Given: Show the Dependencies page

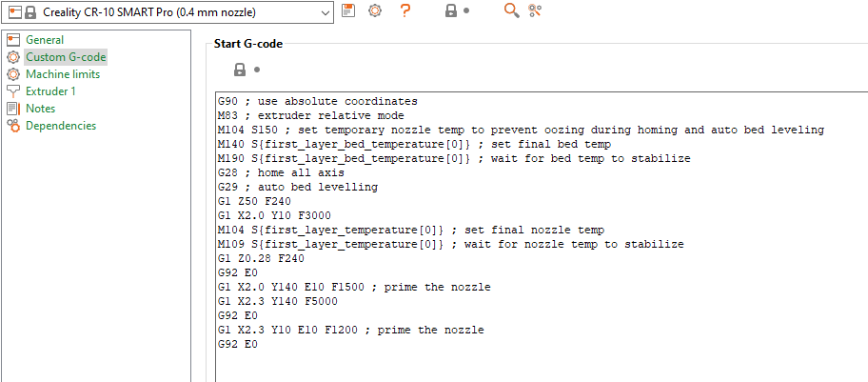Looking at the screenshot, I should (60, 126).
